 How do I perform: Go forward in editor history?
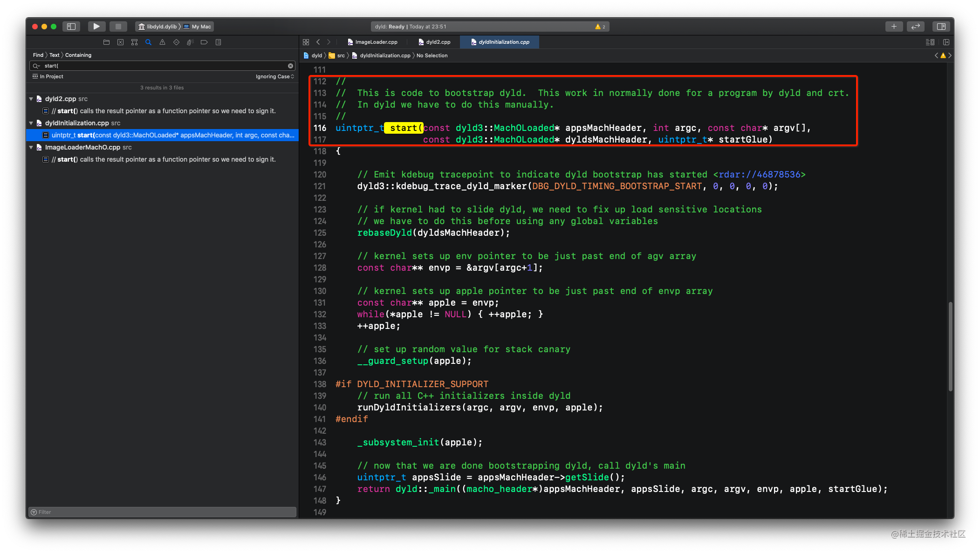click(329, 42)
